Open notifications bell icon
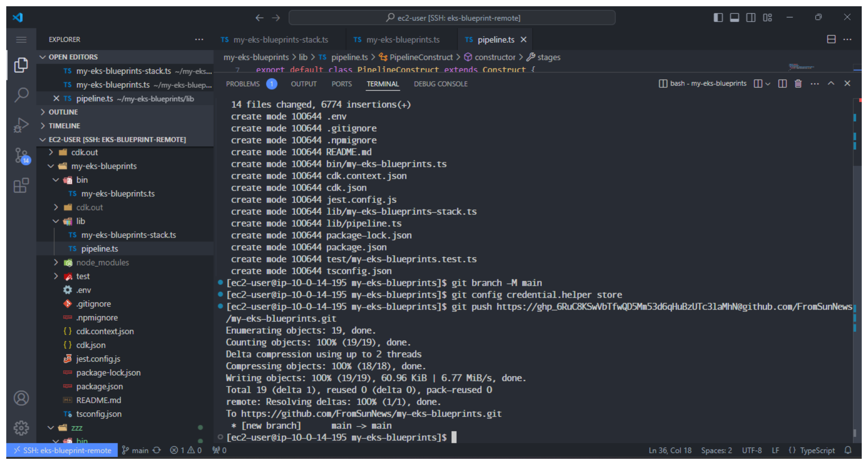 click(x=848, y=450)
